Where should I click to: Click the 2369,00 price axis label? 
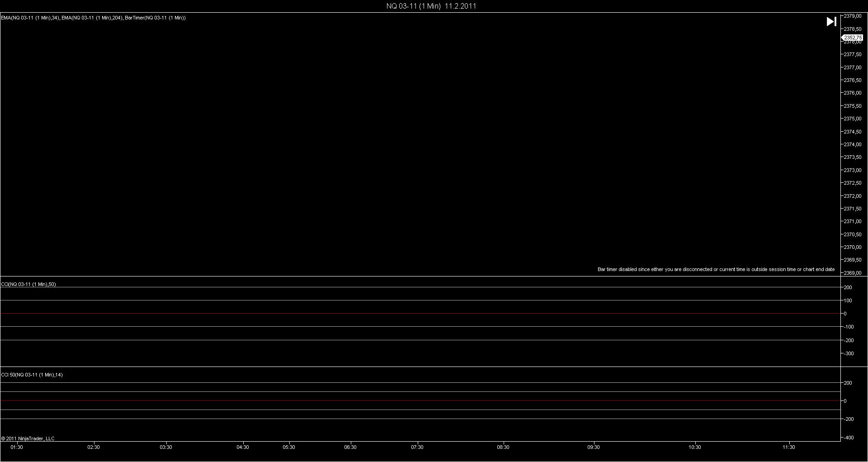(853, 273)
